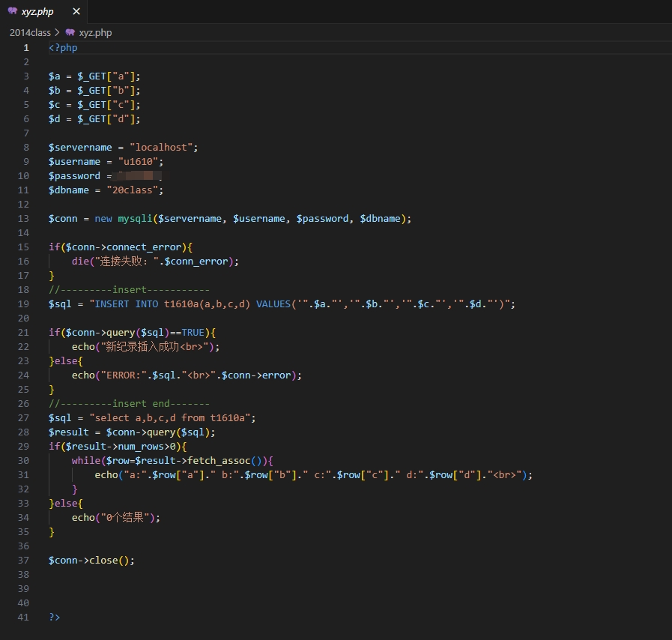This screenshot has height=640, width=672.
Task: Click the PHP elephant icon in the xyz.php tab
Action: 12,11
